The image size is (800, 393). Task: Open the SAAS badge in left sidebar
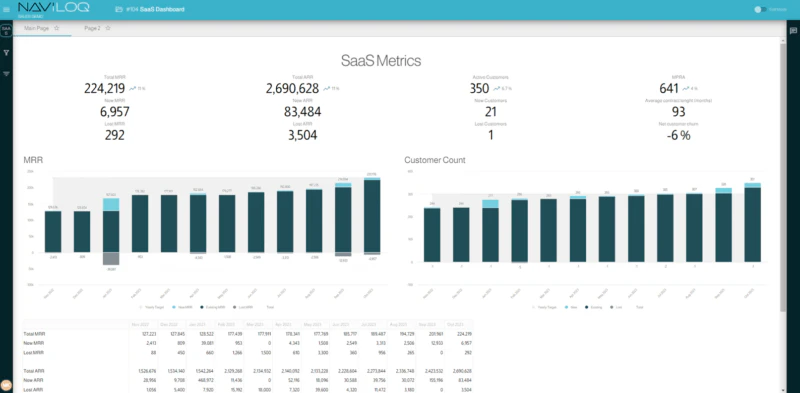(6, 31)
